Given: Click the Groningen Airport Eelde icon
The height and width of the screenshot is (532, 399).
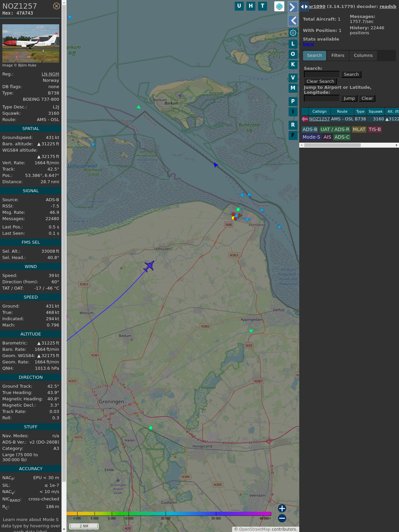Looking at the screenshot, I should tap(118, 480).
